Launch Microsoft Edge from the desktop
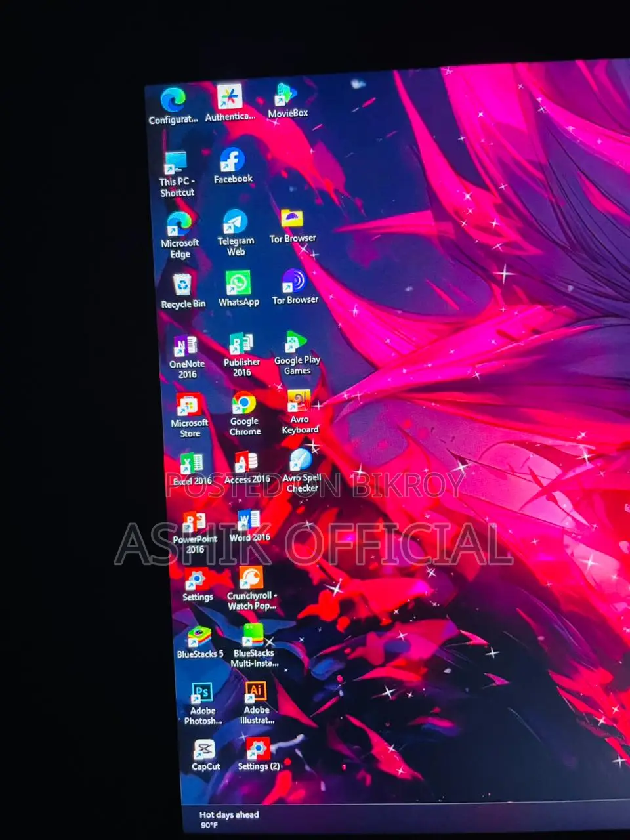Viewport: 630px width, 840px height. click(x=179, y=235)
